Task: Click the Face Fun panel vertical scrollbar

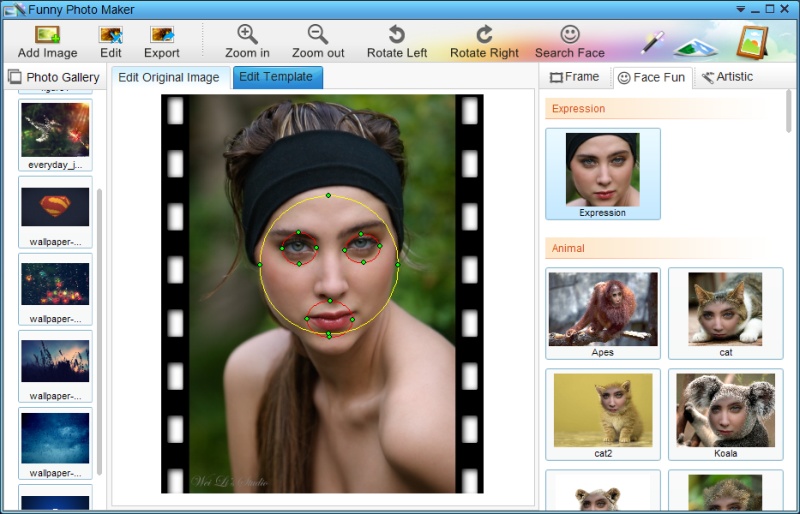Action: click(789, 111)
